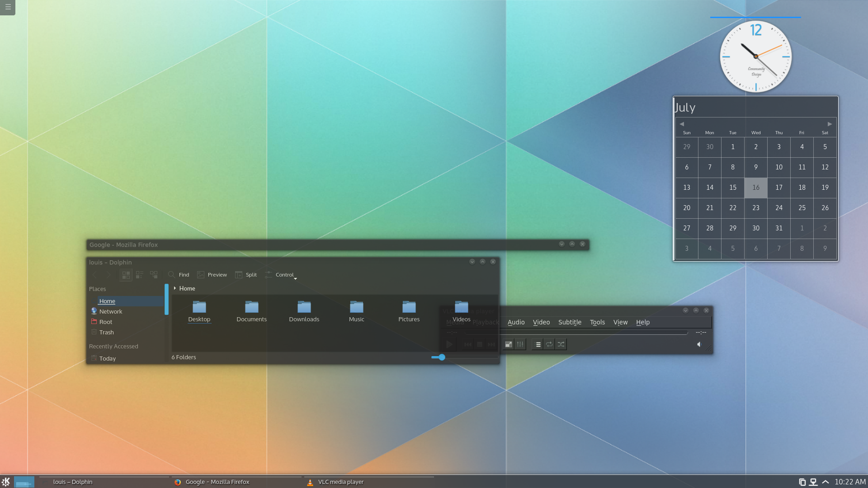Toggle VLC loop mode
Screen dimensions: 868x488
[549, 344]
